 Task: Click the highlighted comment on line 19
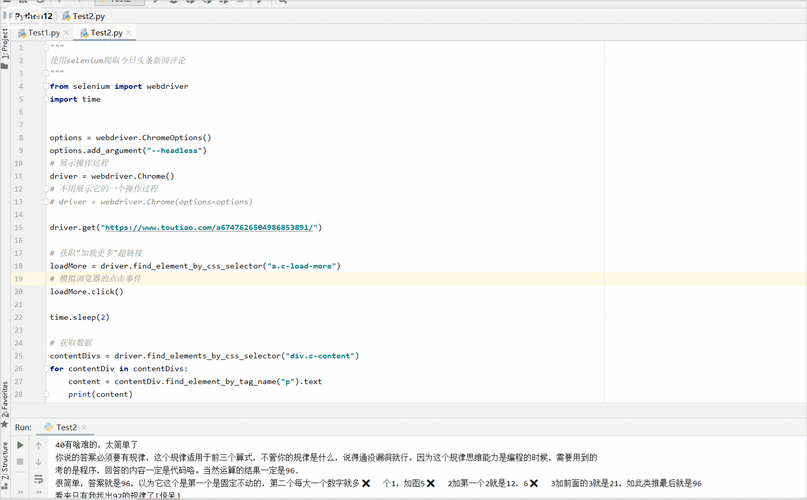click(95, 279)
